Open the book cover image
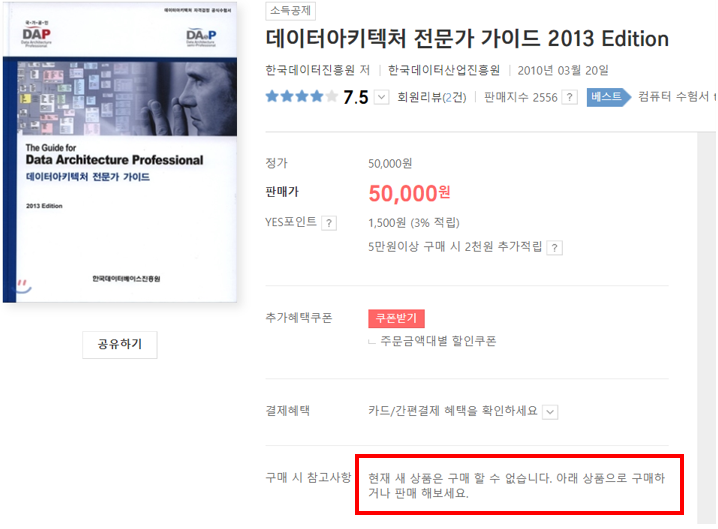The height and width of the screenshot is (529, 718). 120,154
